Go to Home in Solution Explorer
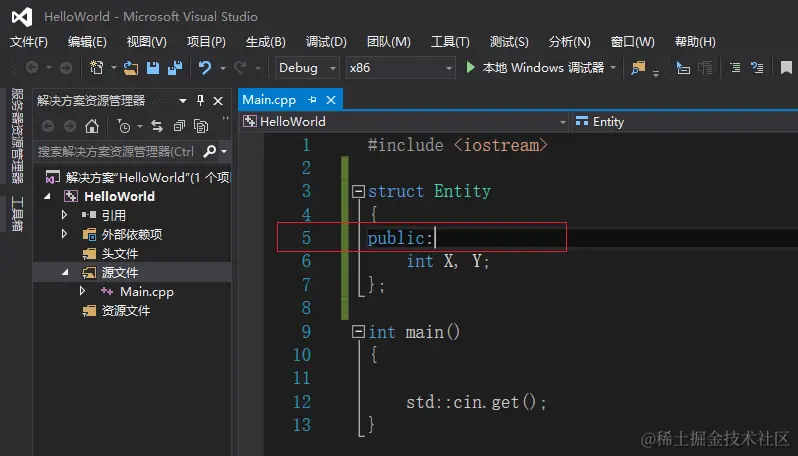This screenshot has width=798, height=456. (x=92, y=126)
